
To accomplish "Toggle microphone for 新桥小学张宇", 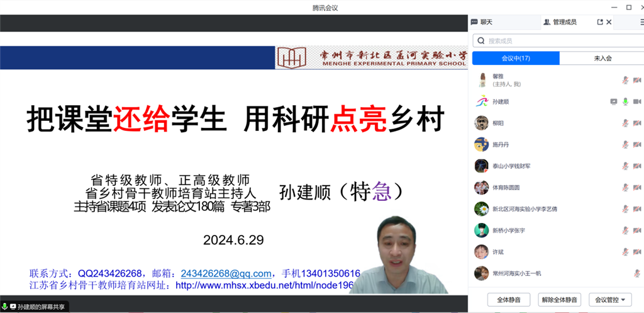I will tap(625, 230).
